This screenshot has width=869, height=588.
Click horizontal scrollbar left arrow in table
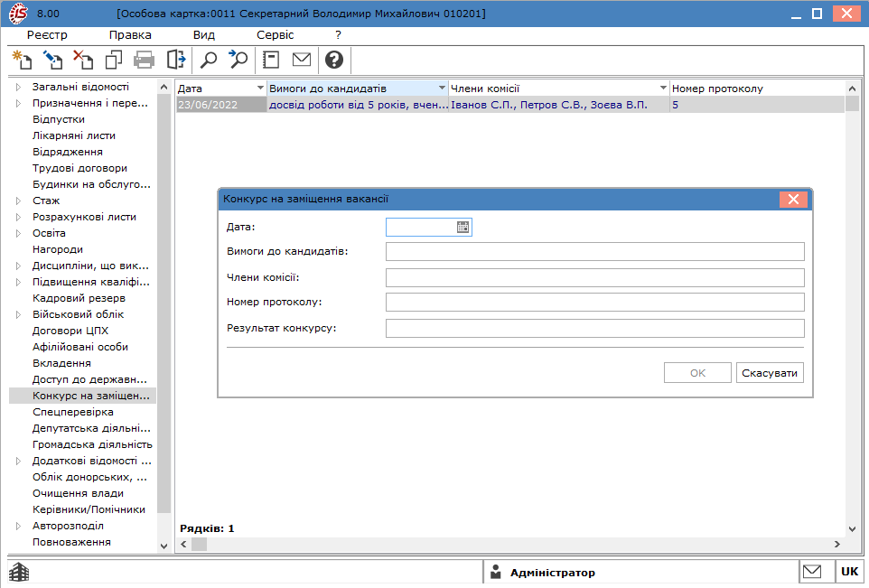coord(183,545)
